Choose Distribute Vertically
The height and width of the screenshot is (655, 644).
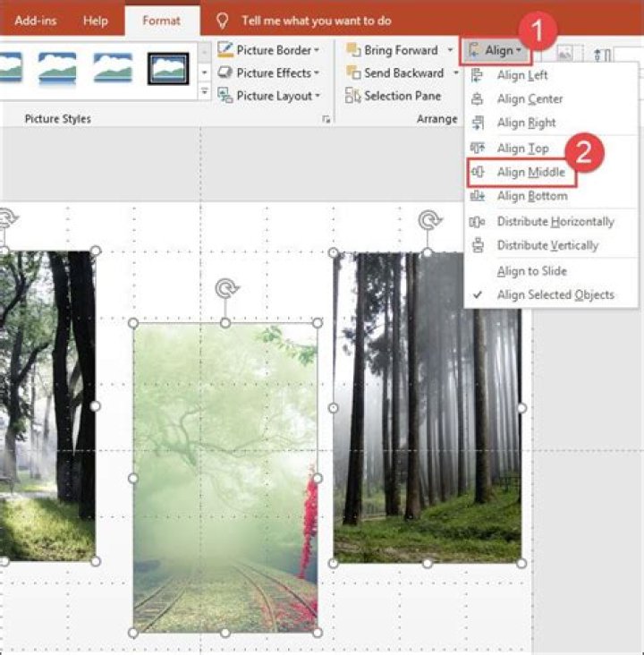coord(547,245)
